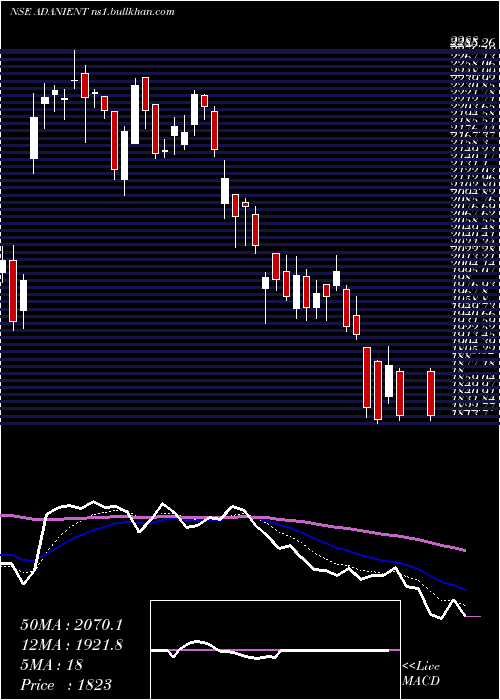
Task: Select the 50MA : 2070.1 readout
Action: tap(71, 625)
